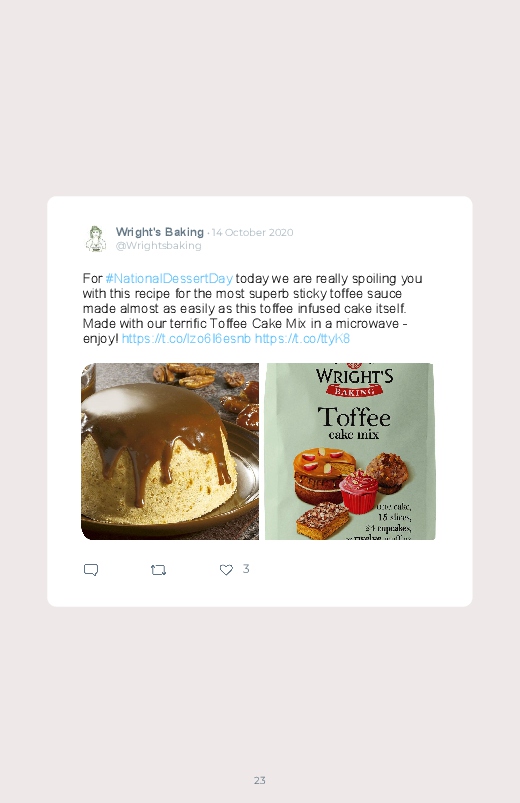Open the 14 October 2020 timestamp

(x=253, y=233)
